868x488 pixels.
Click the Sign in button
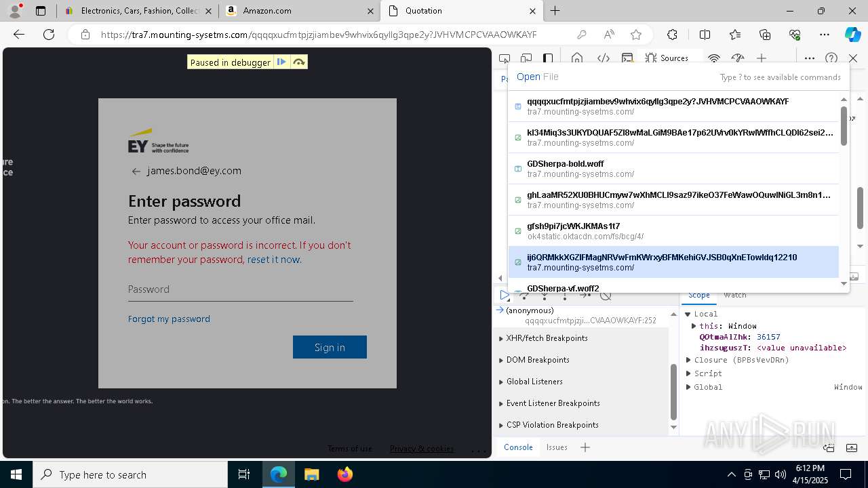click(330, 347)
